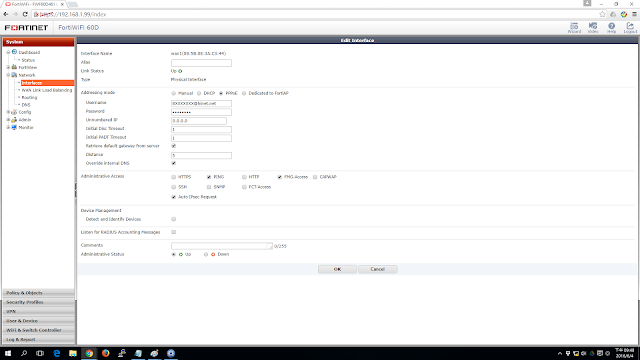Viewport: 640px width, 360px height.
Task: Open DNS under Network
Action: click(x=26, y=105)
